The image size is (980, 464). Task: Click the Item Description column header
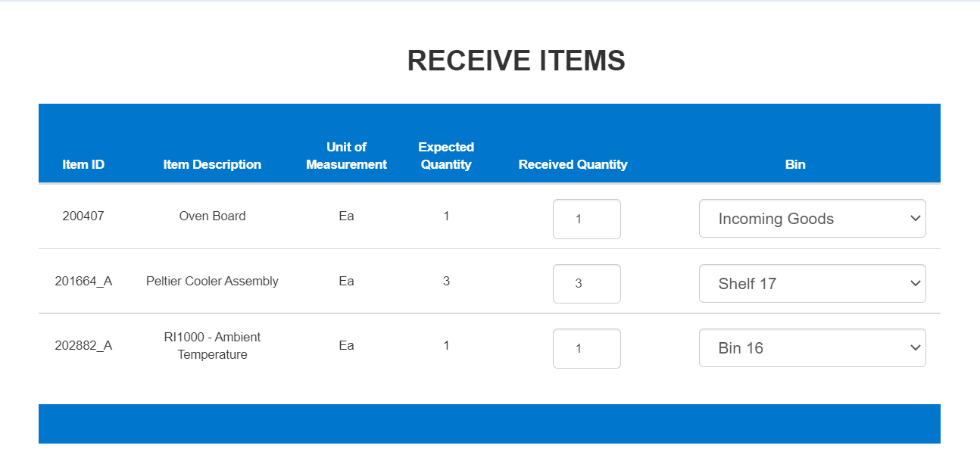click(x=212, y=164)
